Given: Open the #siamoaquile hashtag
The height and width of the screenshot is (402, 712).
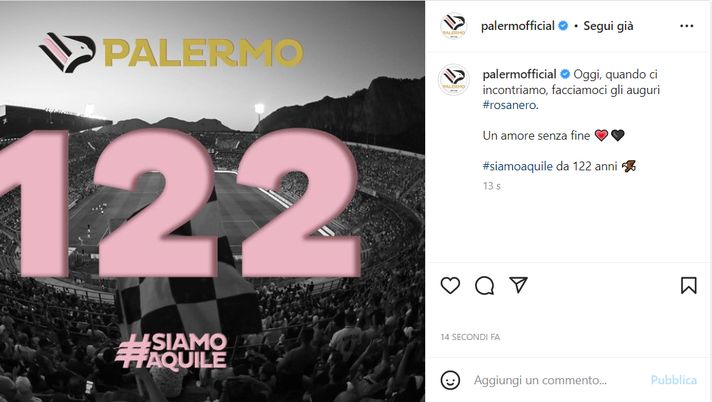Looking at the screenshot, I should pyautogui.click(x=518, y=166).
